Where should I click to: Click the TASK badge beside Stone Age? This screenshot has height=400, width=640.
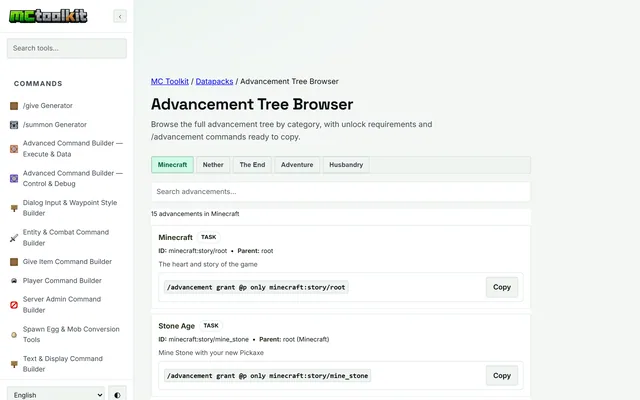211,326
